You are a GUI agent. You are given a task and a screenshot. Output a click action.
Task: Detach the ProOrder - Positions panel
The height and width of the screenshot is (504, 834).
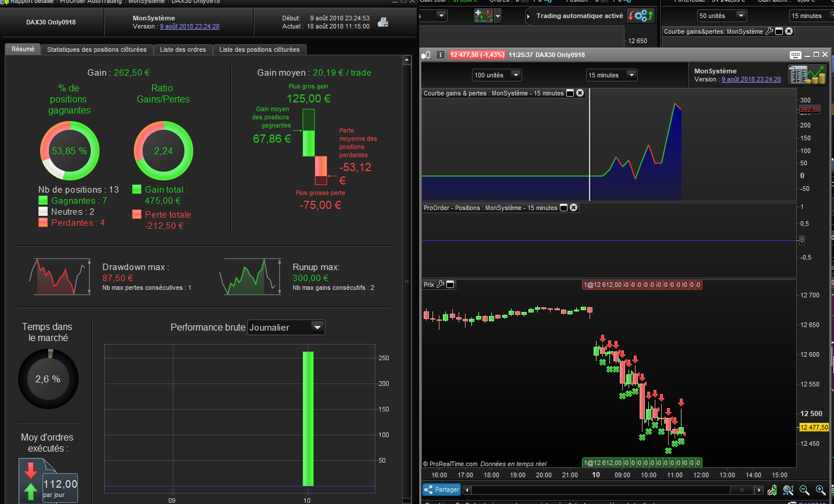point(563,208)
